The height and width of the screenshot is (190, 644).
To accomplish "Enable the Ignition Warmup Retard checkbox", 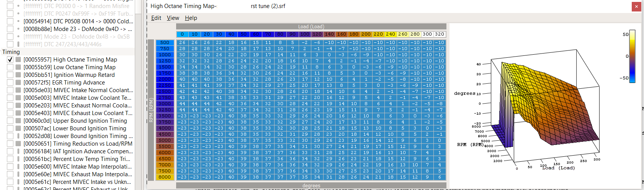I will (10, 75).
